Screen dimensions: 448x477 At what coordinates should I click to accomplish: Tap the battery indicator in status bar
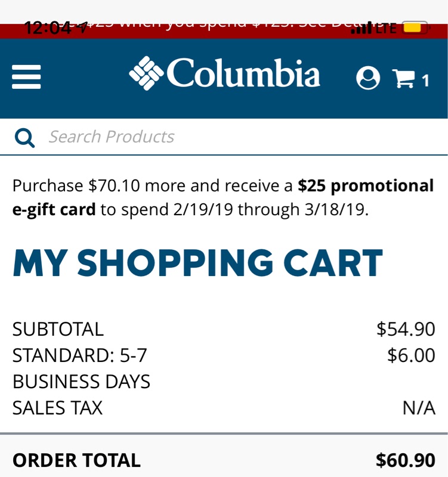pyautogui.click(x=415, y=27)
